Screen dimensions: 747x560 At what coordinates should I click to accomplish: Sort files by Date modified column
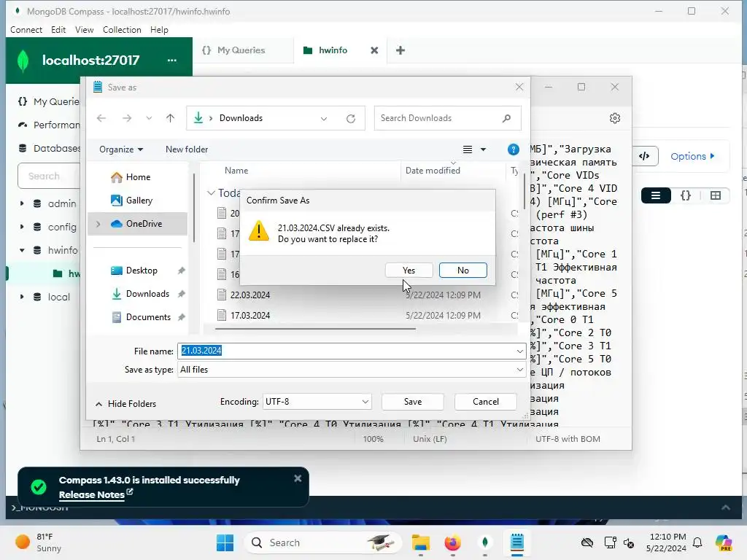433,171
